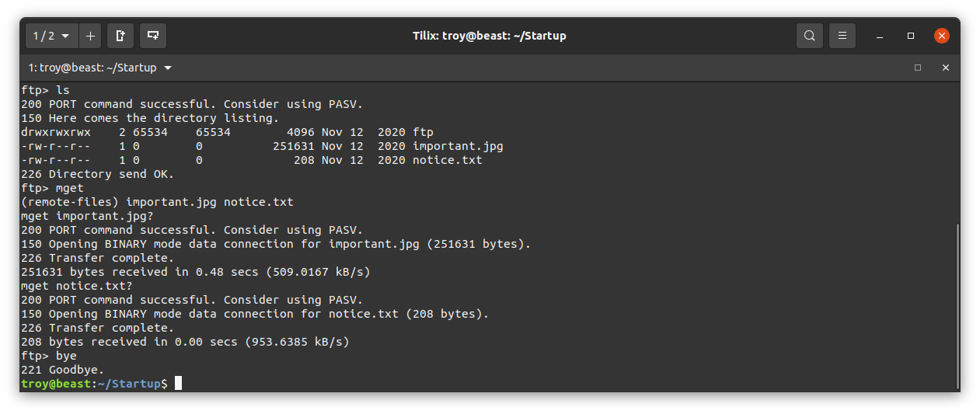Maximize the Tilix window
Image resolution: width=980 pixels, height=414 pixels.
tap(911, 36)
